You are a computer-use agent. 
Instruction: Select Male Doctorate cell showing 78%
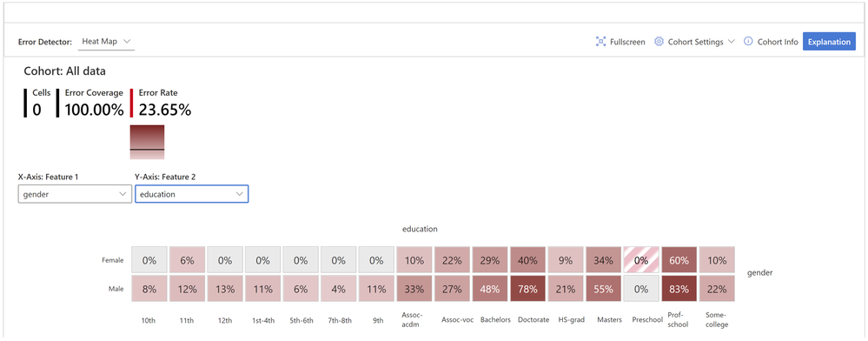click(527, 288)
